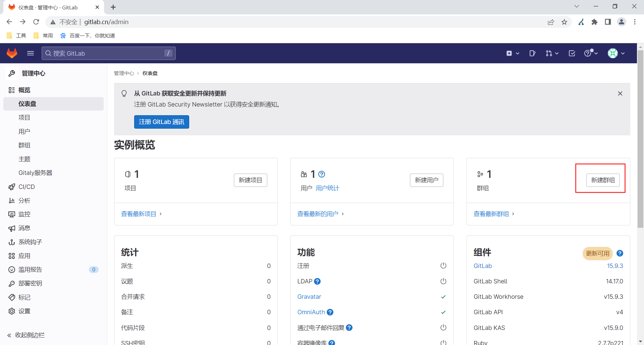This screenshot has width=644, height=345.
Task: Open the browser extensions puzzle icon
Action: pos(595,22)
